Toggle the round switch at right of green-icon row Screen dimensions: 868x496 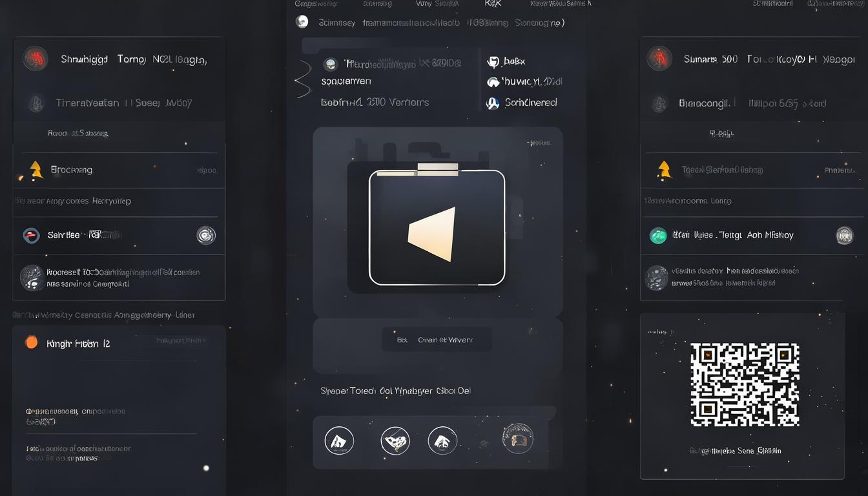pyautogui.click(x=844, y=236)
